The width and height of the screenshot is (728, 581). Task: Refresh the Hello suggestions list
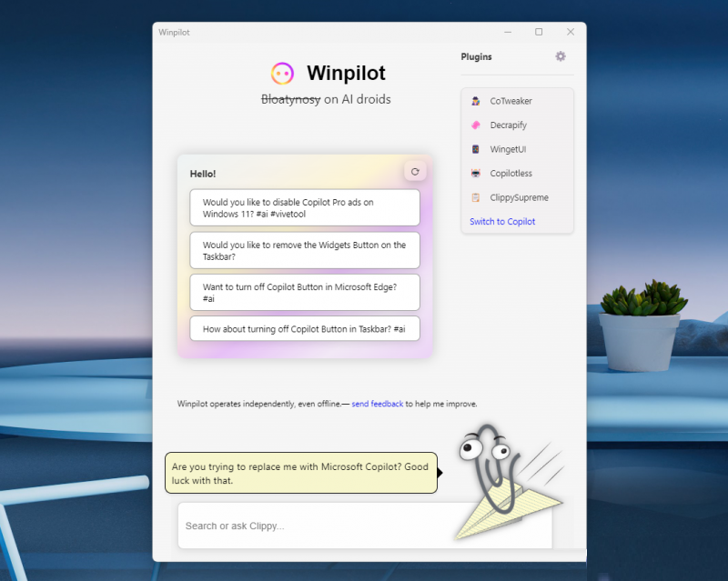tap(415, 171)
